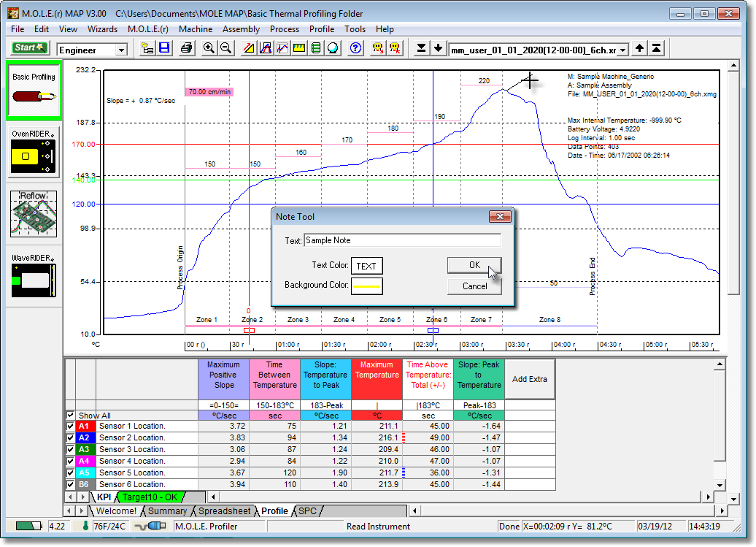Click the second yellow M.O.L.E. mascot icon
This screenshot has height=547, width=756.
395,48
